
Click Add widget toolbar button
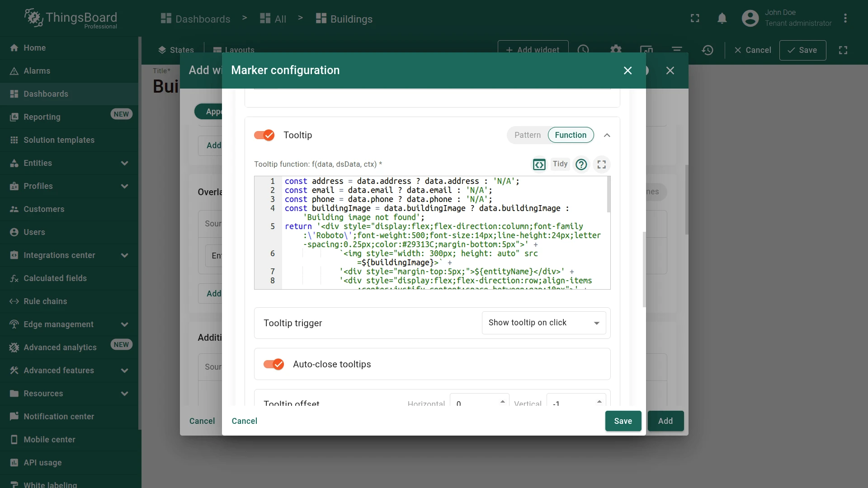(x=533, y=50)
